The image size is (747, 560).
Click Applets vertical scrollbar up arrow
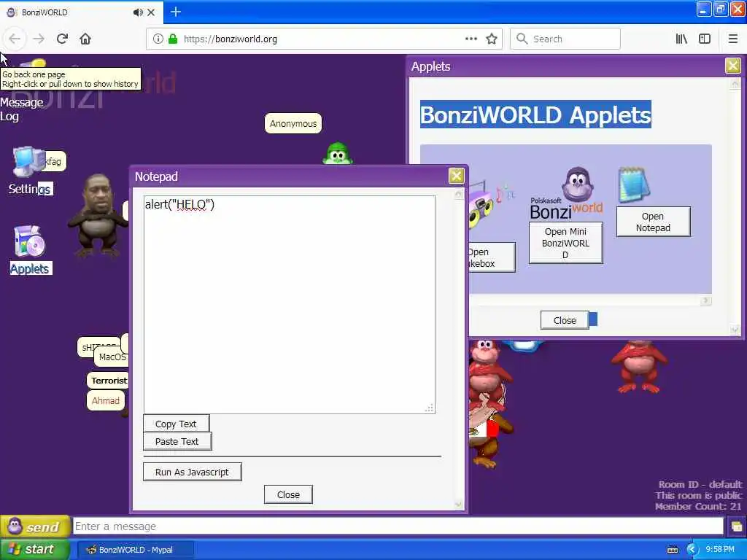tap(735, 84)
